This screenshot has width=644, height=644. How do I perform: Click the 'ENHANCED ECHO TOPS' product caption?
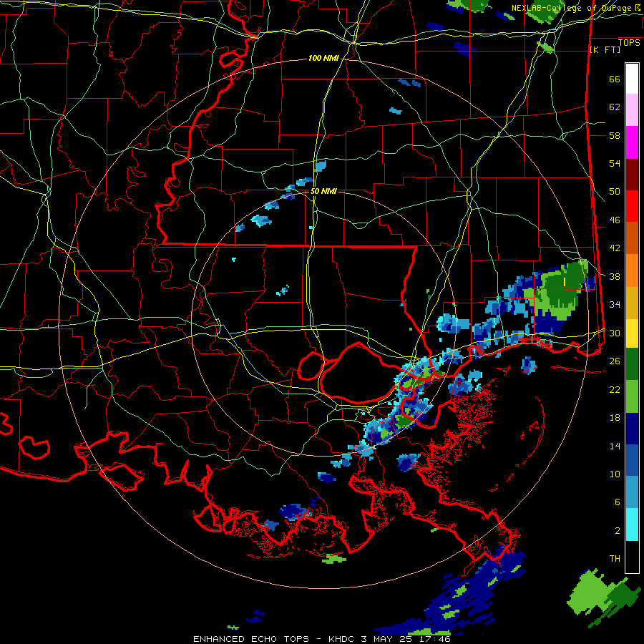pos(251,639)
